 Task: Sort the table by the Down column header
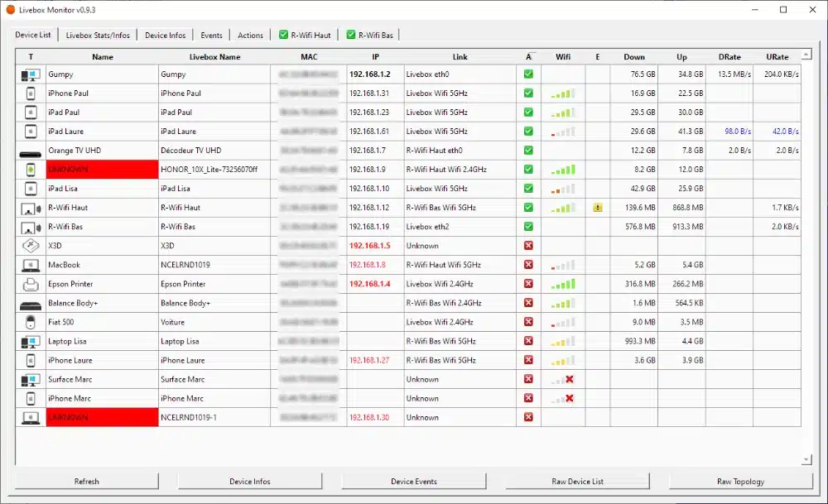tap(633, 56)
